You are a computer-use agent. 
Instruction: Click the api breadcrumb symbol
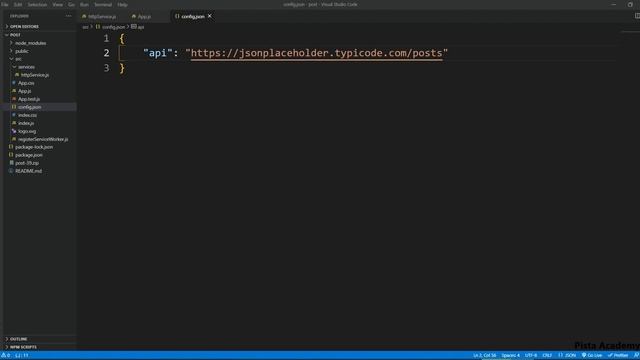(x=141, y=27)
